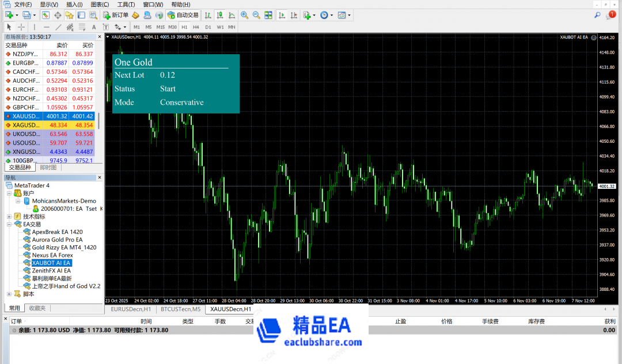The height and width of the screenshot is (364, 622).
Task: Expand the 脚本 scripts tree node
Action: point(9,294)
